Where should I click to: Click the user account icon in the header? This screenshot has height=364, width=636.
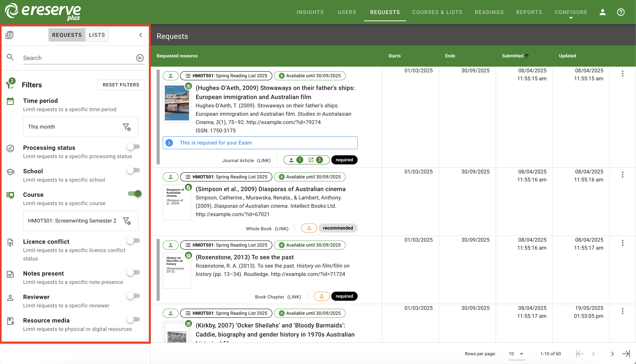(x=603, y=12)
